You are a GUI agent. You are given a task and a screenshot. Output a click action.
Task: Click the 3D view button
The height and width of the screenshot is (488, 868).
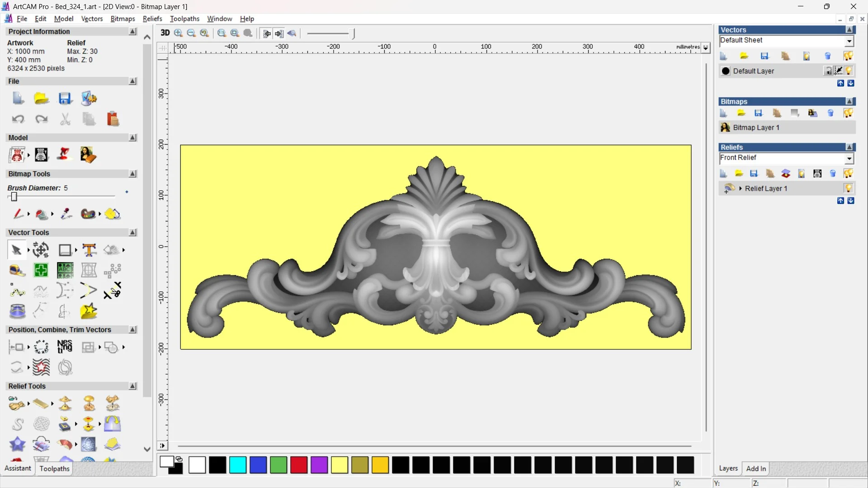pos(165,33)
